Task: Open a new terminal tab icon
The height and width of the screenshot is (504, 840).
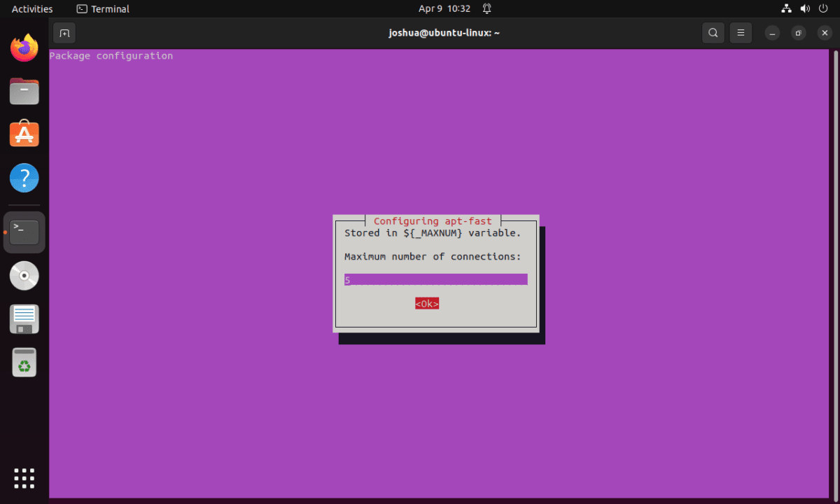Action: point(64,32)
